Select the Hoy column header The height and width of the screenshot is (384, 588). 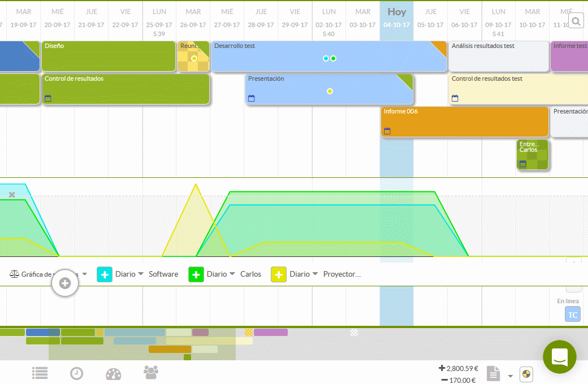pyautogui.click(x=396, y=11)
